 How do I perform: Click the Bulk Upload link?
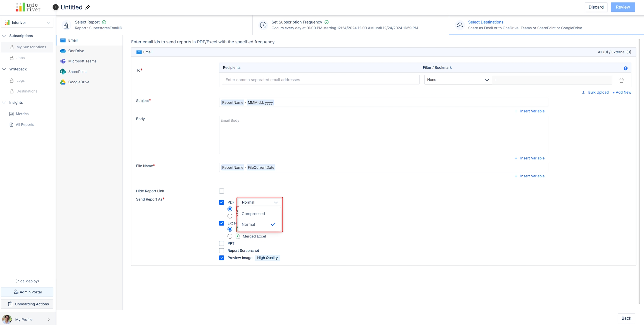coord(598,92)
